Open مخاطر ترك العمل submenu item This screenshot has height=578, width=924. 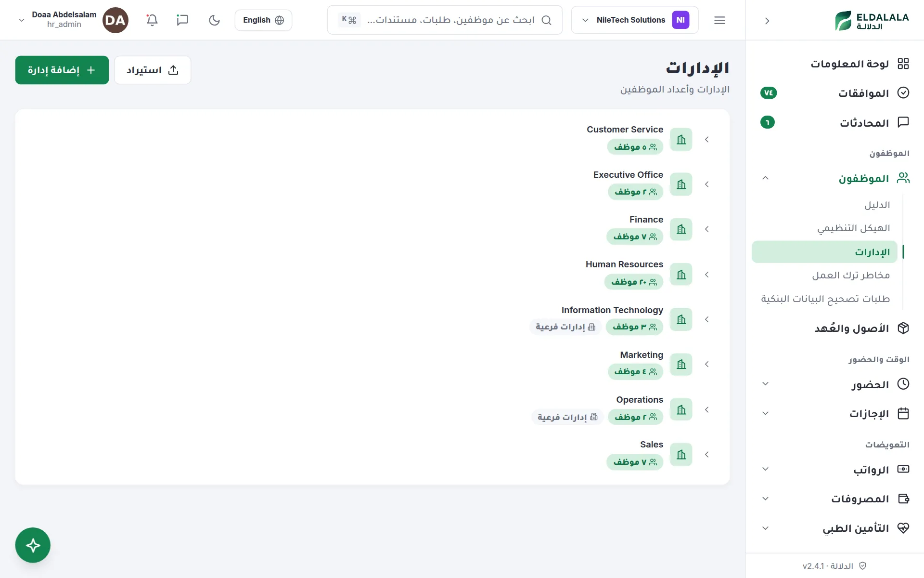(851, 276)
